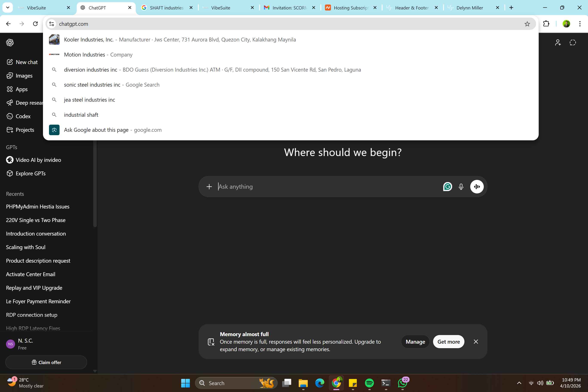Select diversion industries inc suggestion
The height and width of the screenshot is (392, 588).
tap(291, 70)
